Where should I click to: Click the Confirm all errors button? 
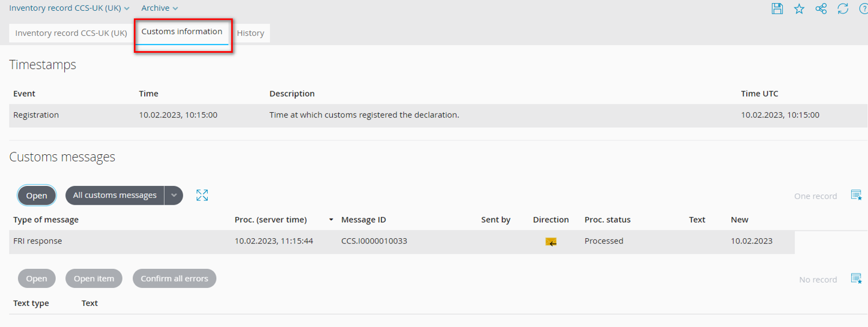tap(174, 278)
